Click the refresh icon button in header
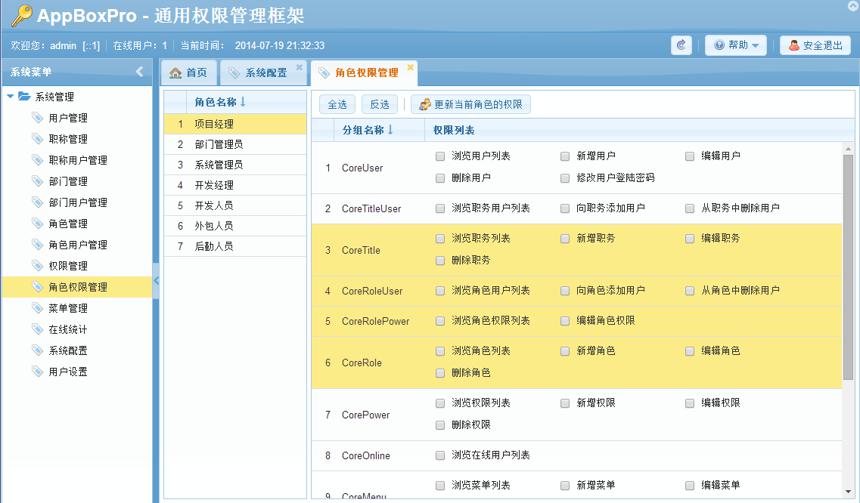The height and width of the screenshot is (503, 860). [681, 46]
